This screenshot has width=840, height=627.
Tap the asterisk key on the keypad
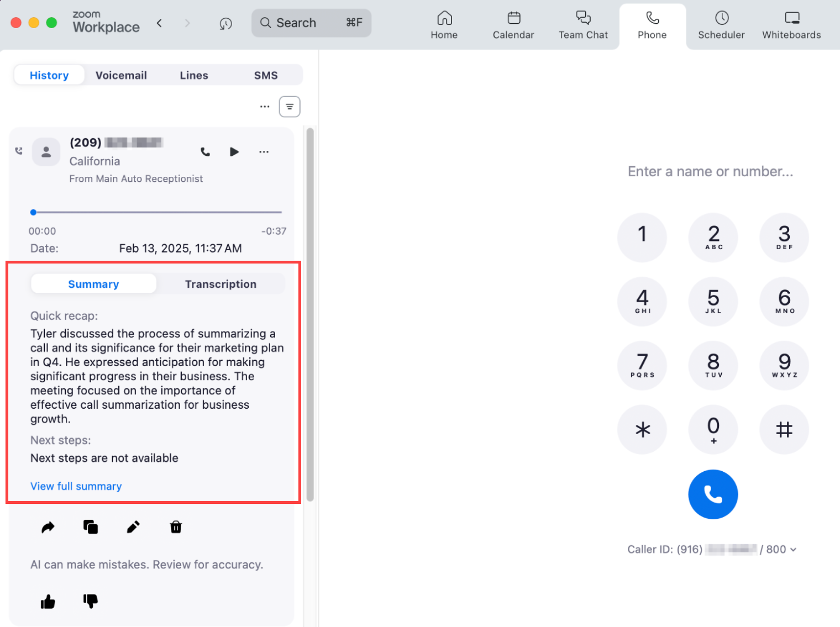(x=642, y=430)
